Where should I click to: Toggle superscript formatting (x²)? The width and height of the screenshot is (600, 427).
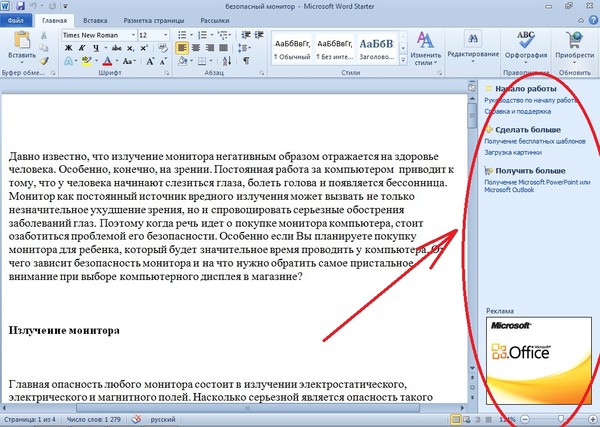(143, 48)
